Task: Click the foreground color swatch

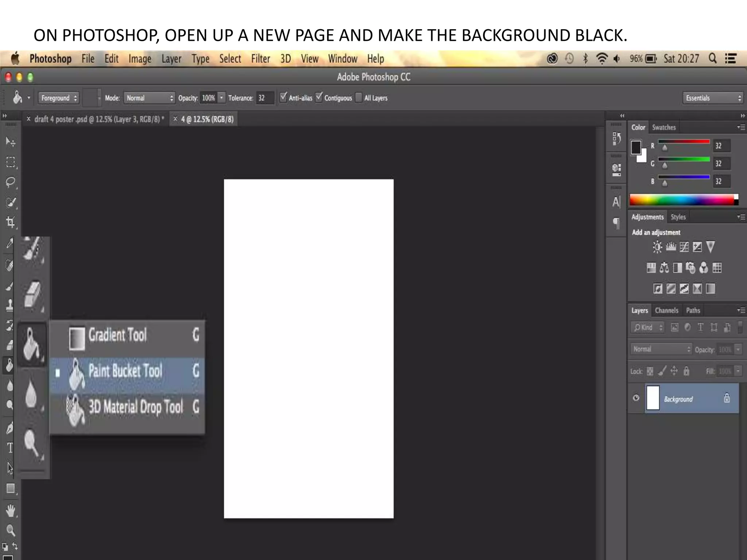Action: [x=636, y=147]
